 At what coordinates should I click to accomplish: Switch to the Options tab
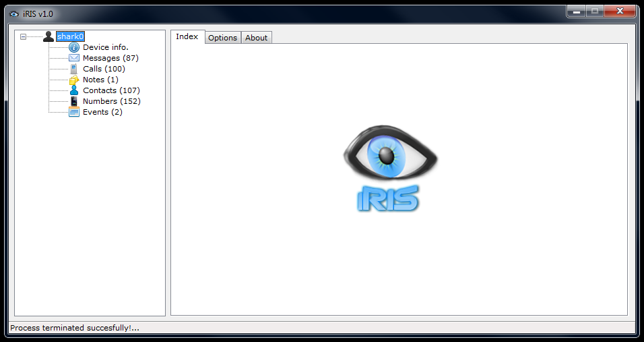tap(222, 38)
